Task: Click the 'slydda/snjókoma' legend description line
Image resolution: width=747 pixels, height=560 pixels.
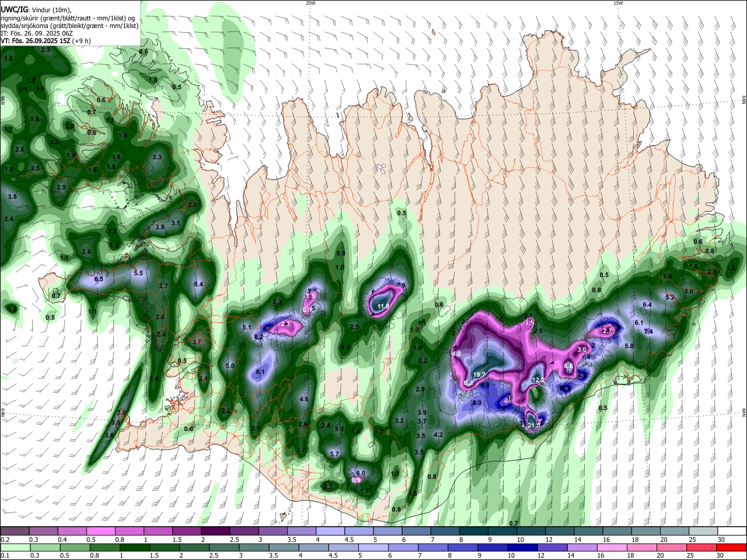Action: tap(70, 26)
